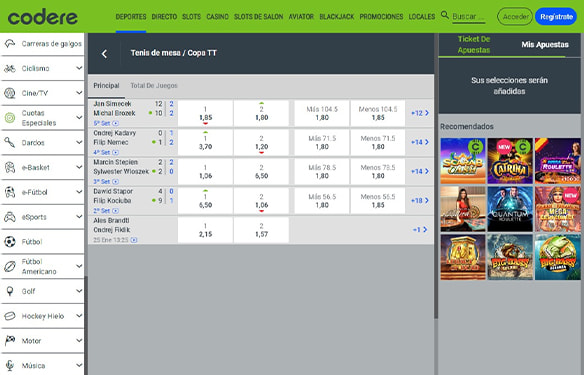This screenshot has width=584, height=375.
Task: Open the BLACKJACK menu item
Action: [x=337, y=17]
